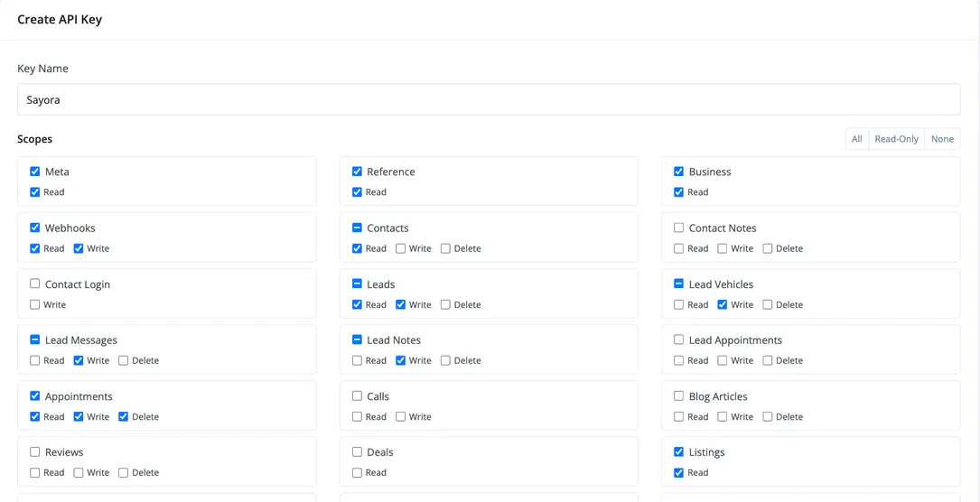Toggle the Leads scope checkbox
980x502 pixels.
357,284
